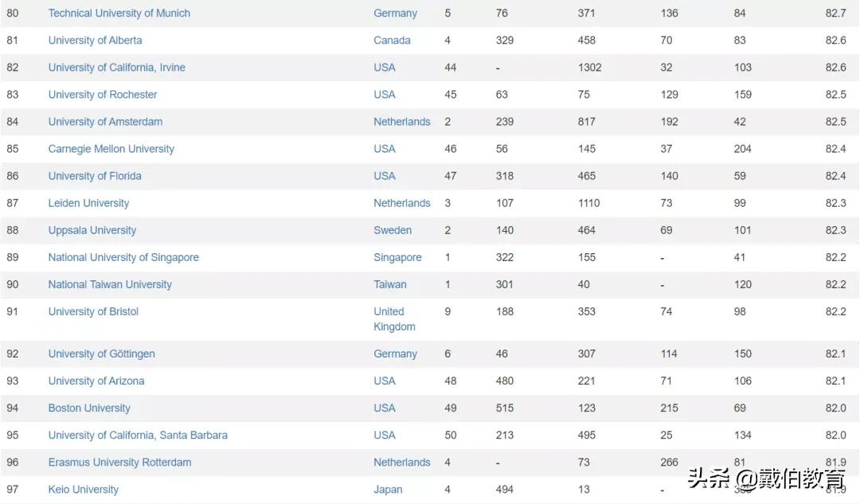Click the University of Alberta link
860x504 pixels.
(95, 41)
